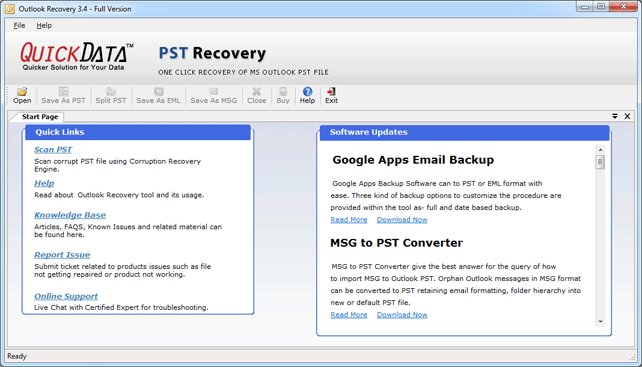Click the Software Updates scroll up arrow
Screen dimensions: 642x367
point(600,150)
